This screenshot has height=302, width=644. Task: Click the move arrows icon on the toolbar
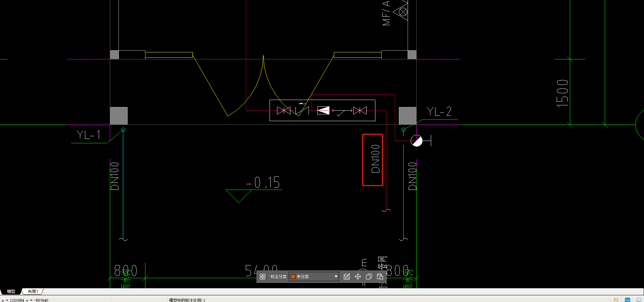358,276
